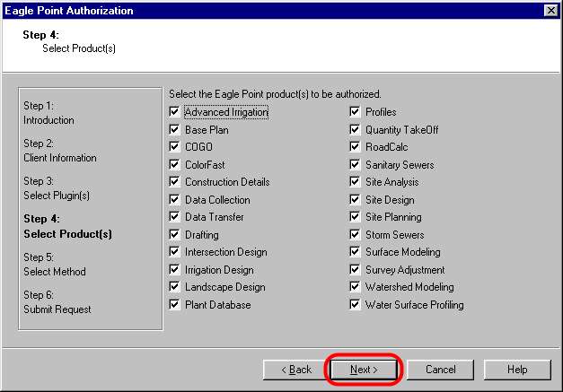Toggle Quantity TakeOff checkbox
The height and width of the screenshot is (392, 563).
[355, 129]
